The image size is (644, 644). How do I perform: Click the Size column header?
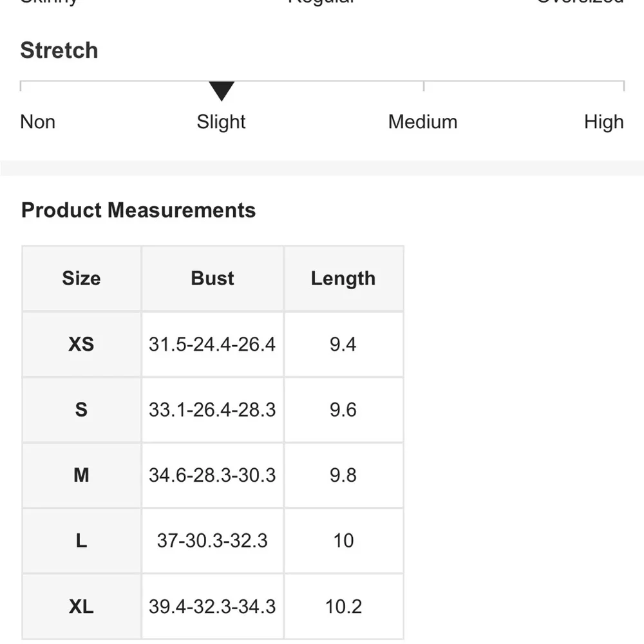tap(81, 278)
